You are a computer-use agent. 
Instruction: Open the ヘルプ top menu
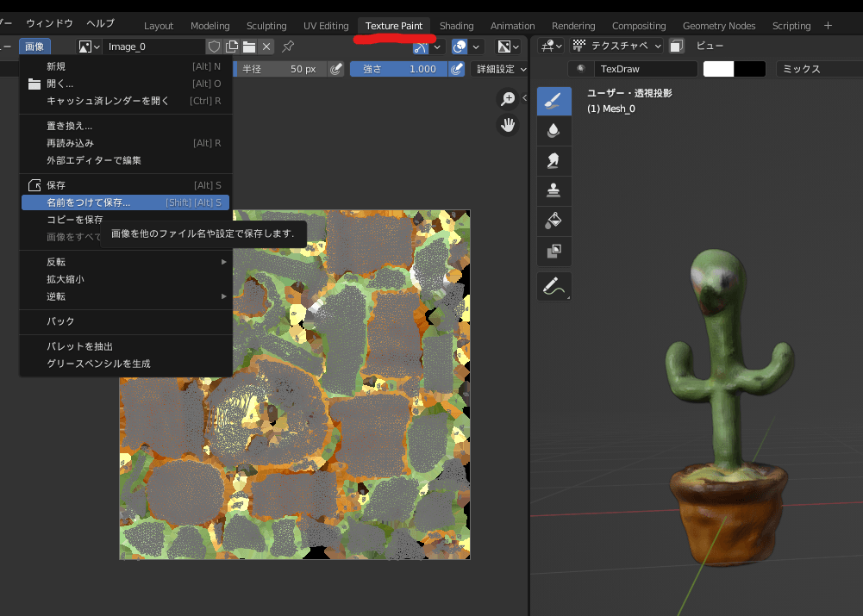click(x=100, y=23)
